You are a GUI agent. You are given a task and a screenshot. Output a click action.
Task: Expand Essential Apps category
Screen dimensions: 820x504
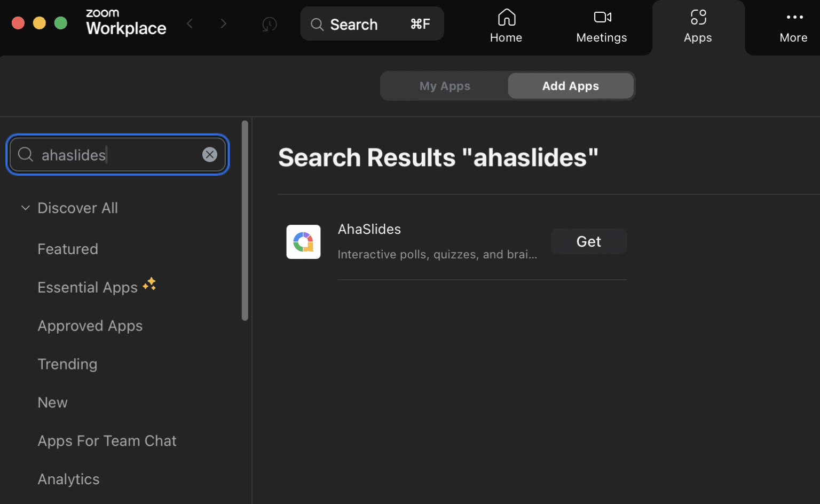(x=88, y=287)
